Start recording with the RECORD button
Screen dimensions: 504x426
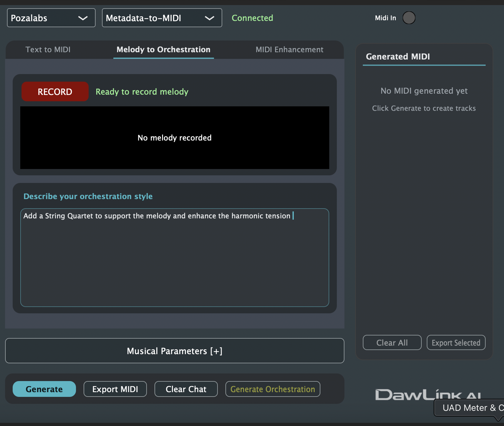click(x=55, y=91)
